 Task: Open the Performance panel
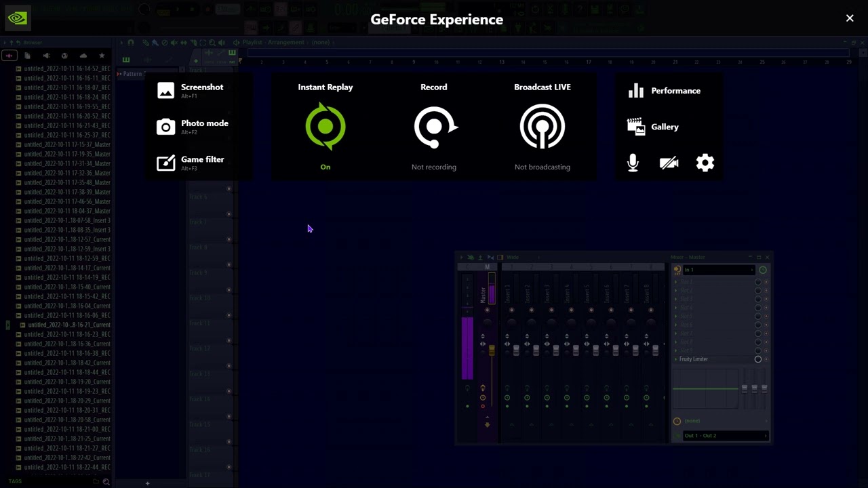pyautogui.click(x=665, y=91)
